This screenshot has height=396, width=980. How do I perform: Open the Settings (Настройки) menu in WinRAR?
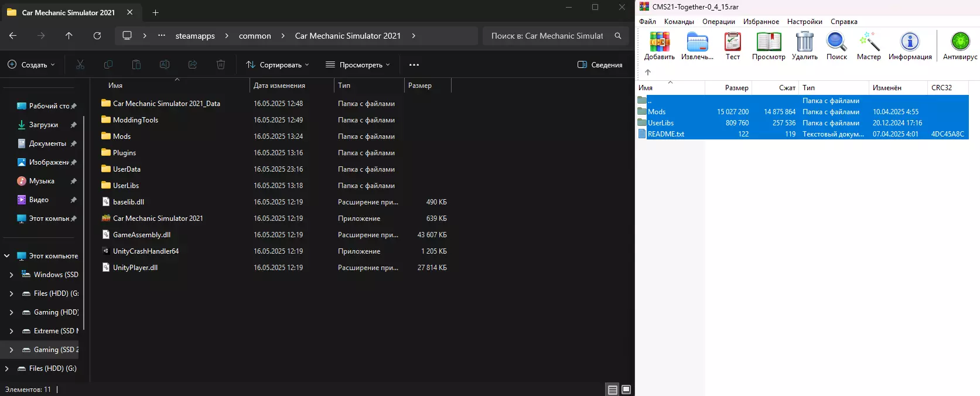(x=804, y=22)
